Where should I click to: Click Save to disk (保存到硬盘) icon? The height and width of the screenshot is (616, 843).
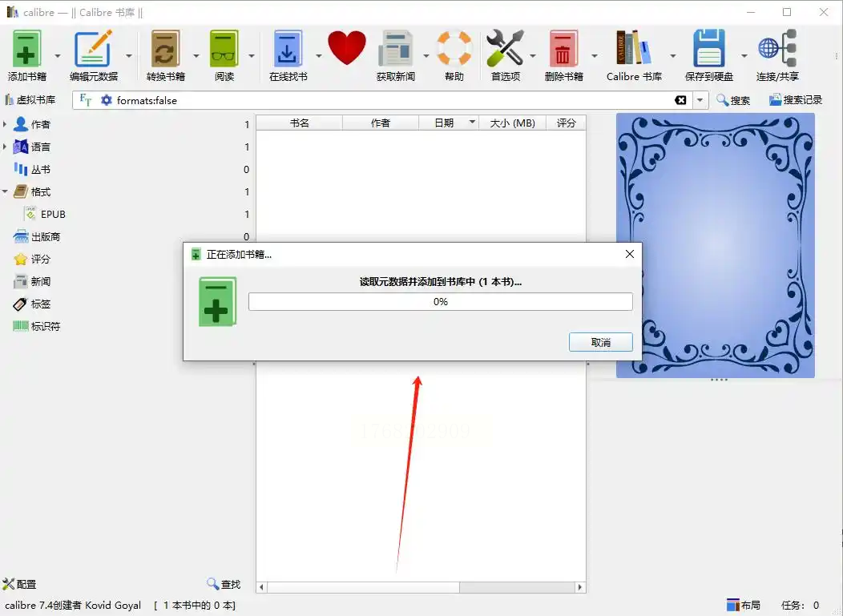point(708,49)
